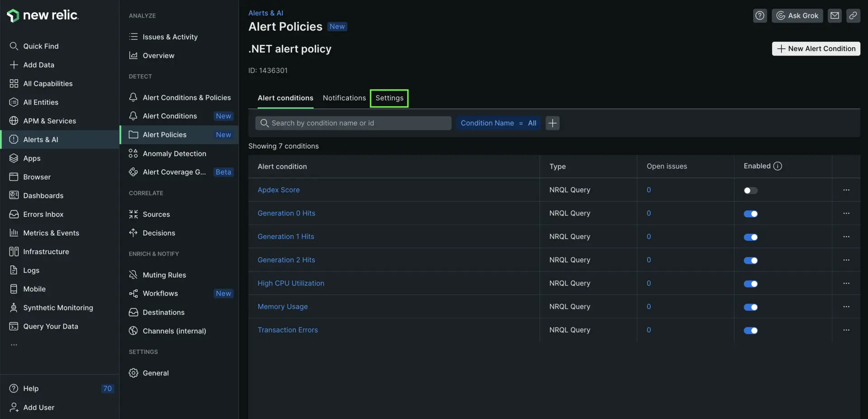This screenshot has width=868, height=419.
Task: Open Transaction Errors row ellipsis menu
Action: tap(846, 330)
